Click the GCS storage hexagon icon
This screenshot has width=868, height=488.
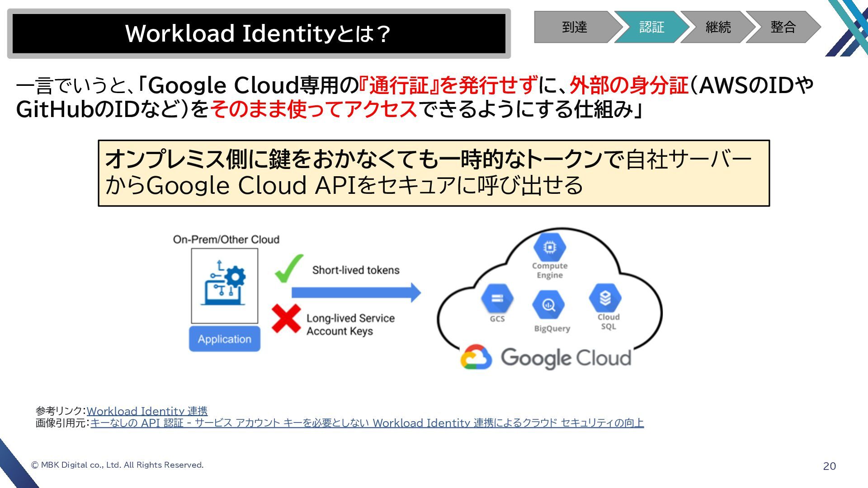pos(497,298)
